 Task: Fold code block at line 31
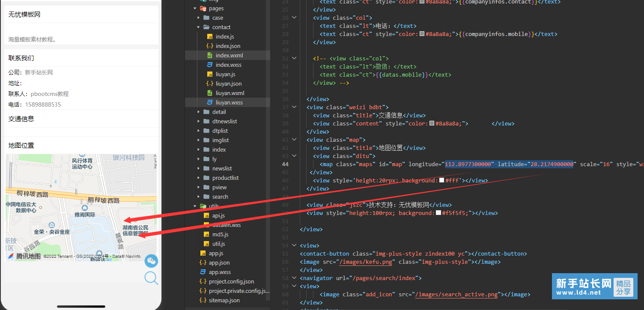tap(294, 58)
